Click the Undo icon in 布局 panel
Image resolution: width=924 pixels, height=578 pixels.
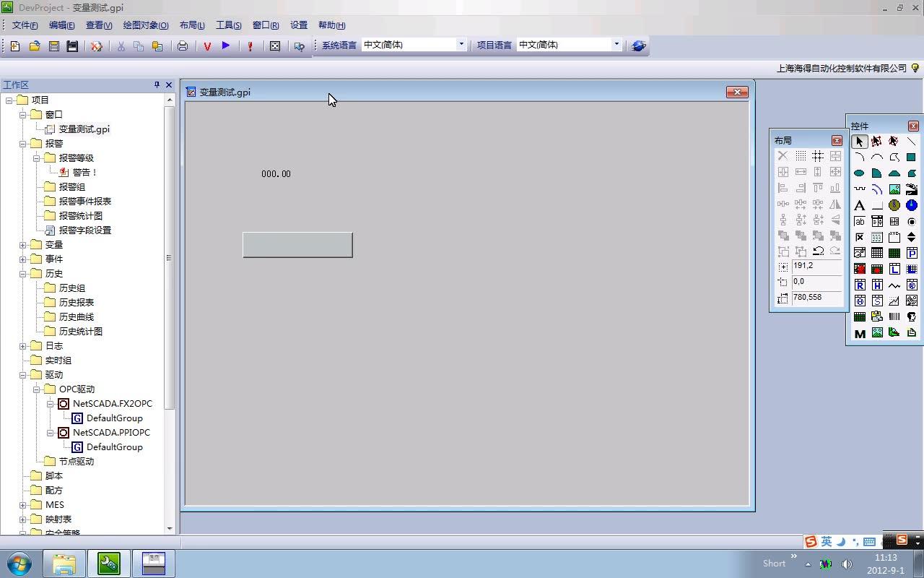pyautogui.click(x=818, y=251)
